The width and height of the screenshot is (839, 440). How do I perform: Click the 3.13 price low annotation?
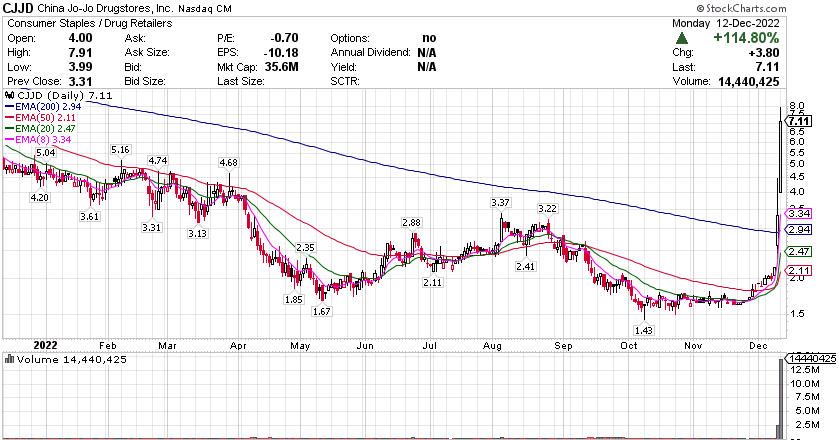[197, 234]
